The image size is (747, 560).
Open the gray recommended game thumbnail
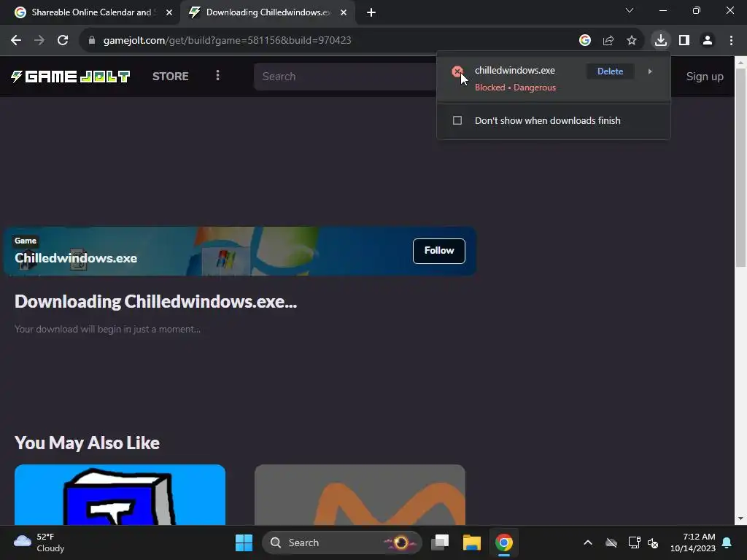click(x=360, y=495)
